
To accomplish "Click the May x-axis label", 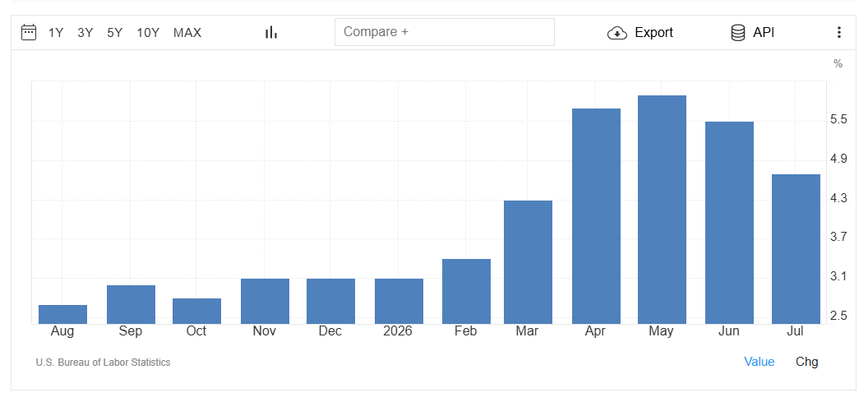I will click(x=662, y=331).
